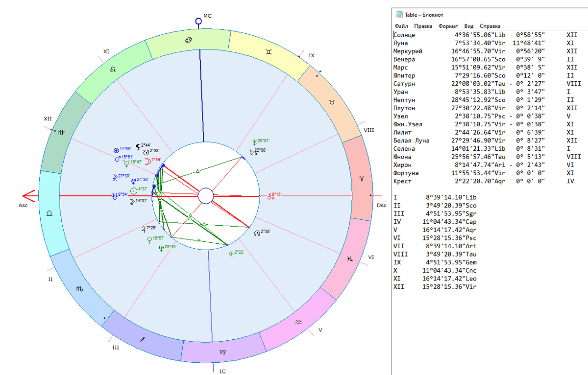Click the Aries sign glyph on zodiac ring

pos(362,178)
